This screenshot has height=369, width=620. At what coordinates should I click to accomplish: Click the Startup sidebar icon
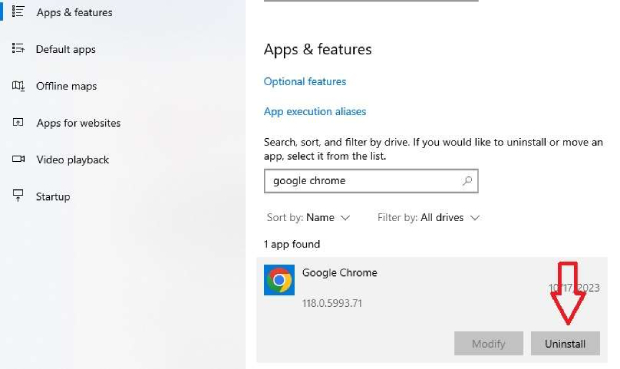pos(18,195)
